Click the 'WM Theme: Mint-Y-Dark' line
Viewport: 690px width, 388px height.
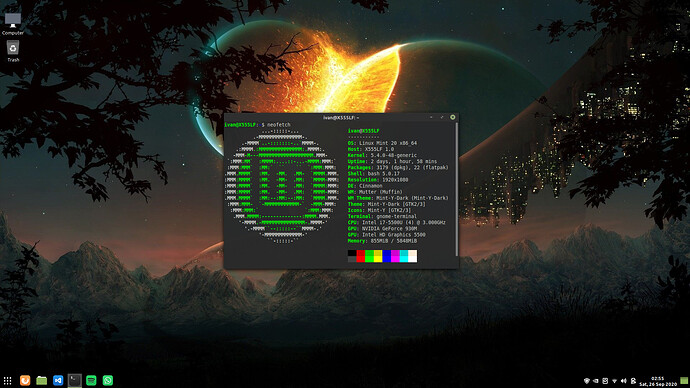pyautogui.click(x=398, y=198)
